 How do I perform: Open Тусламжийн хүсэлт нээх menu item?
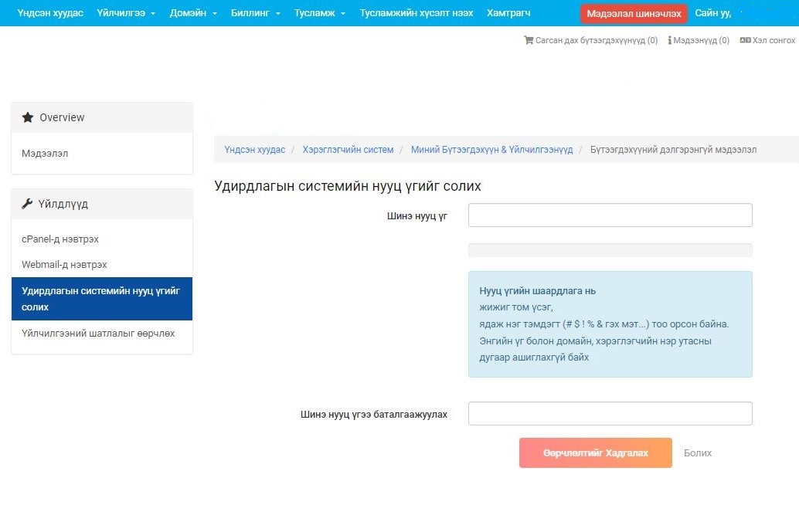coord(416,13)
